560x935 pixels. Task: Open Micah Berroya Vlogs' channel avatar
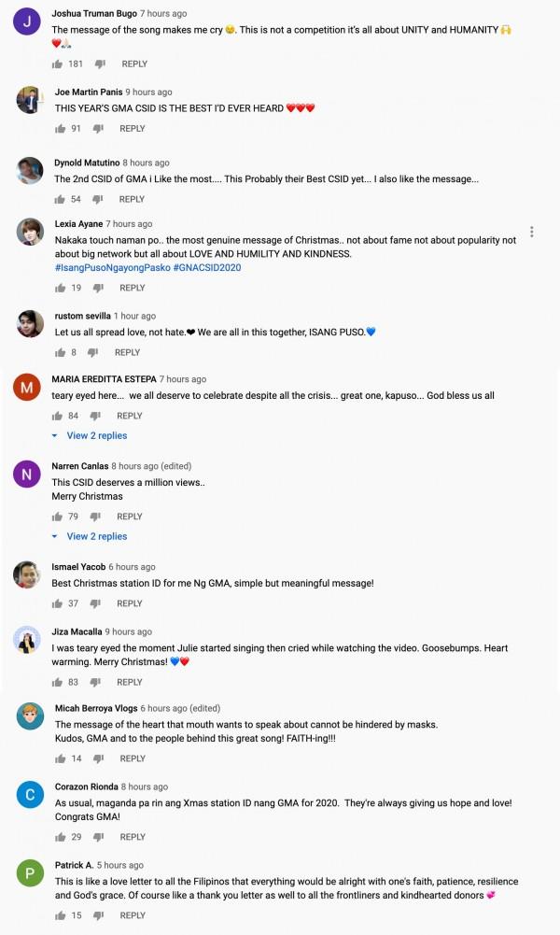(30, 715)
